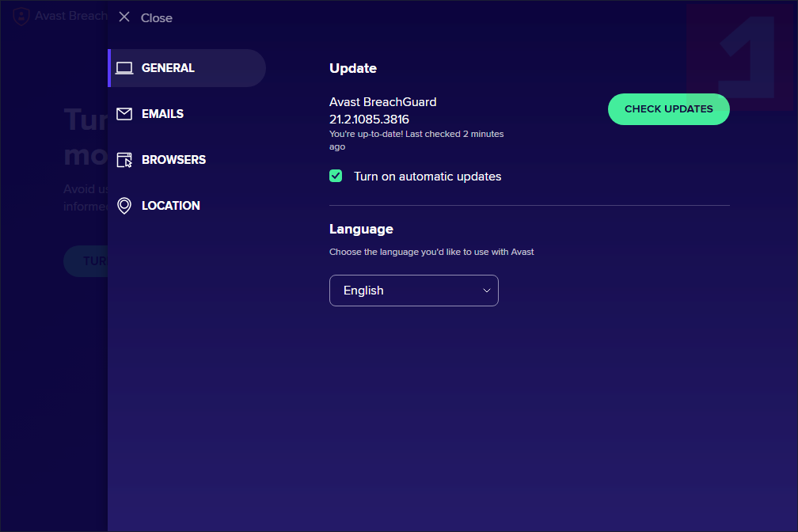Open the English language dropdown

click(414, 291)
